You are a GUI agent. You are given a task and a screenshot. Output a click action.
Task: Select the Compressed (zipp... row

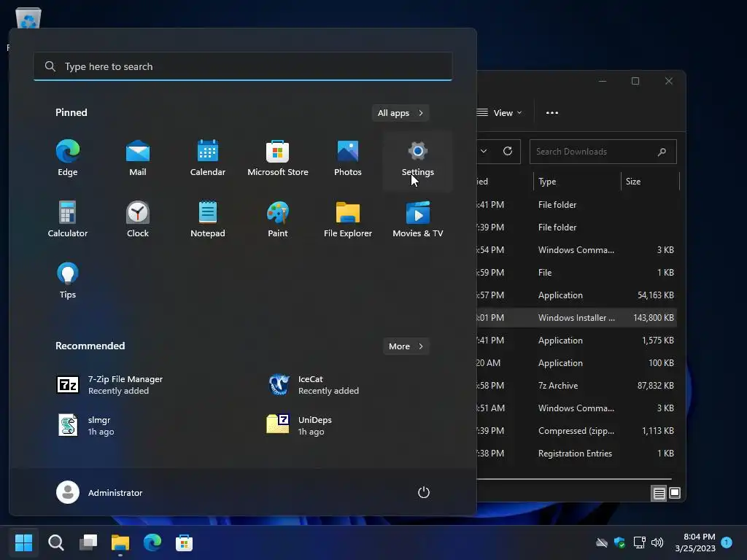tap(576, 431)
